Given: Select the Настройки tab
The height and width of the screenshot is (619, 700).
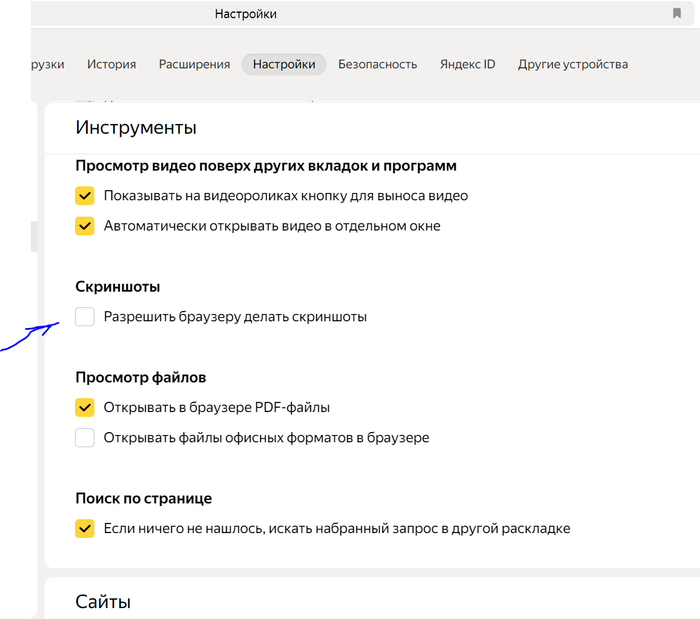Looking at the screenshot, I should pos(284,64).
